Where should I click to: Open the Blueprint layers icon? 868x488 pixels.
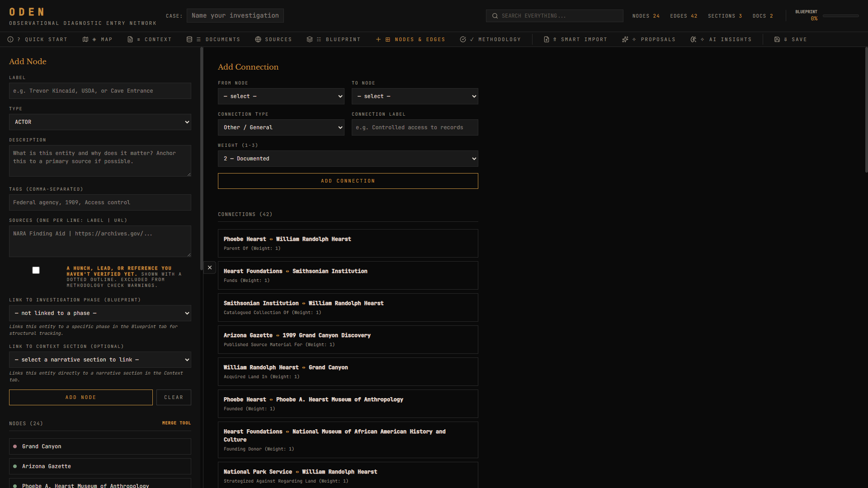[309, 39]
